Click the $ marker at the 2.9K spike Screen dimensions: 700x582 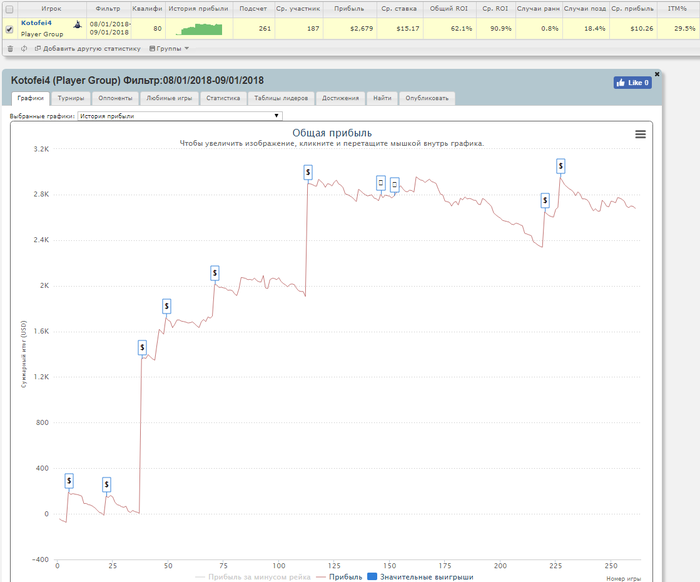pos(308,172)
